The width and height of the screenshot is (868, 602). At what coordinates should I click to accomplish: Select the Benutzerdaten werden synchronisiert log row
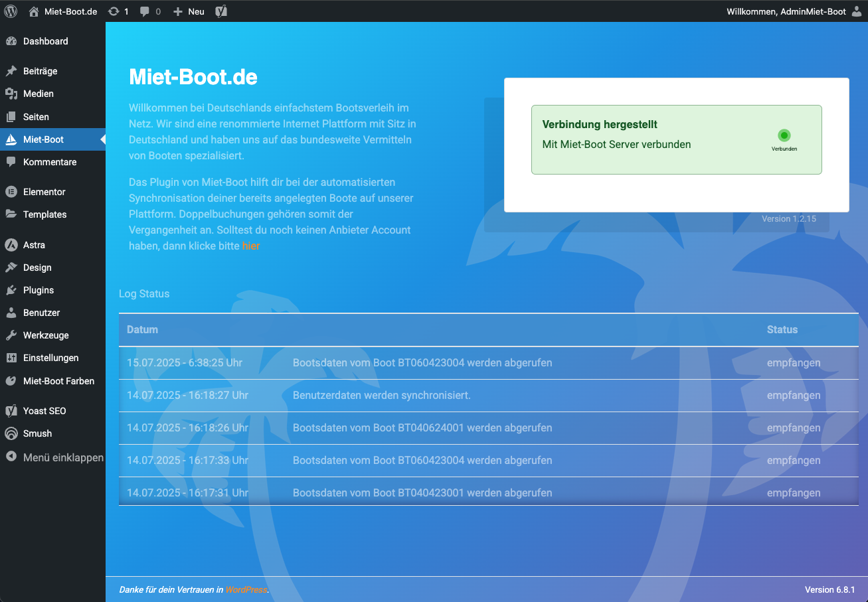[381, 396]
